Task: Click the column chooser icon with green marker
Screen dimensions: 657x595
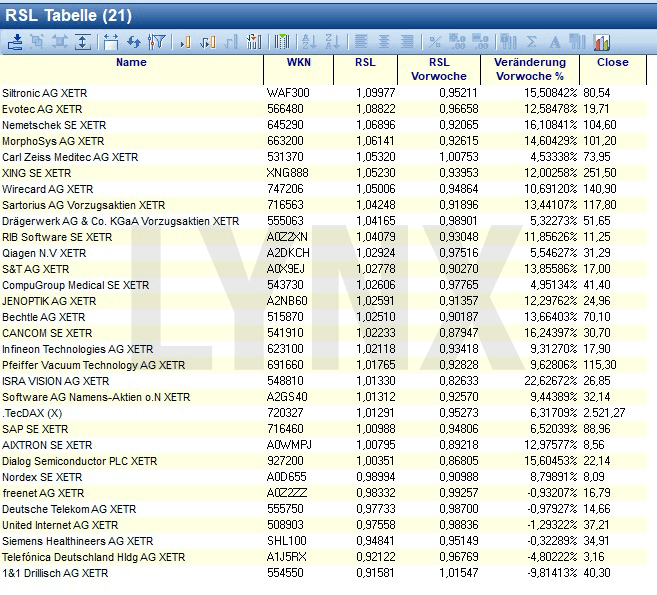Action: [282, 42]
